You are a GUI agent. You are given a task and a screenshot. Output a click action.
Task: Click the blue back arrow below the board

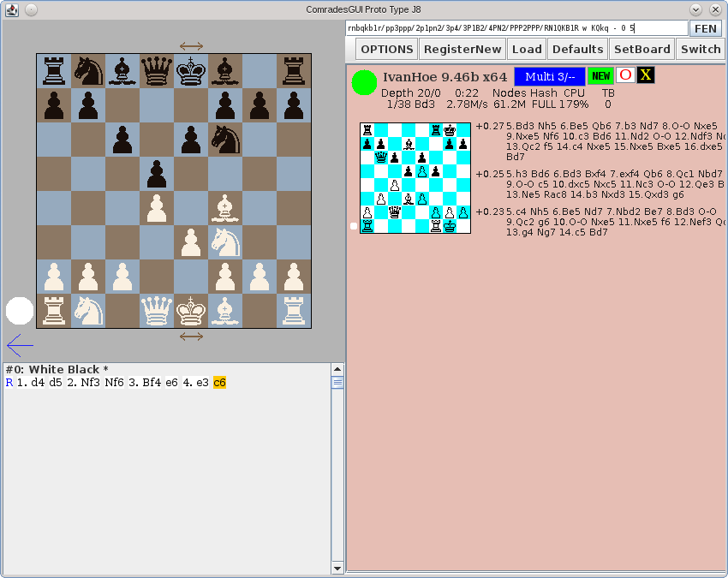coord(19,345)
